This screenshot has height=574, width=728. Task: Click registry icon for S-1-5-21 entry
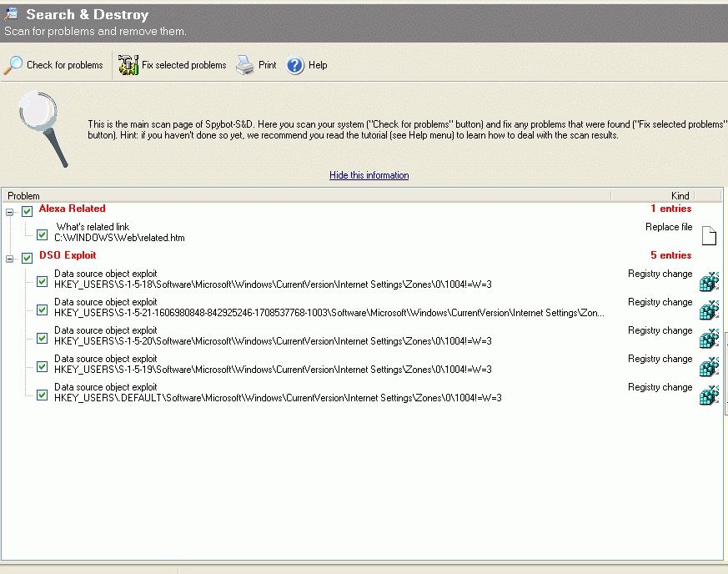pos(709,310)
